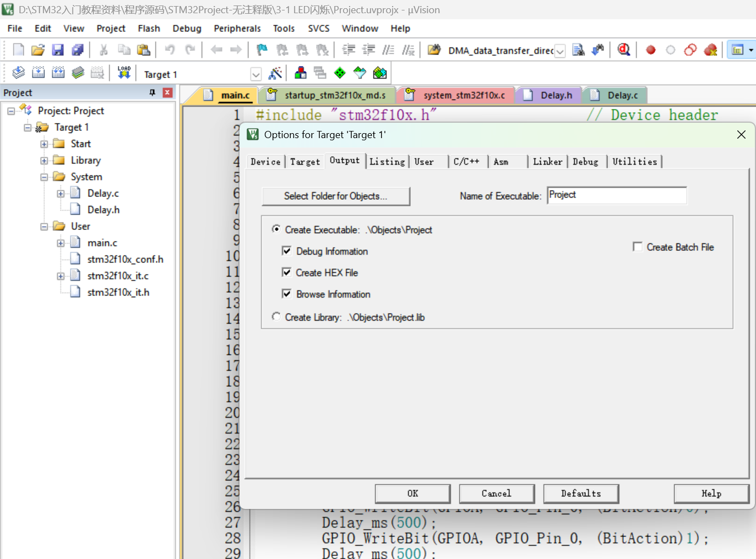Insert a bookmark with the flag icon
Screen dimensions: 756x559
(x=262, y=50)
